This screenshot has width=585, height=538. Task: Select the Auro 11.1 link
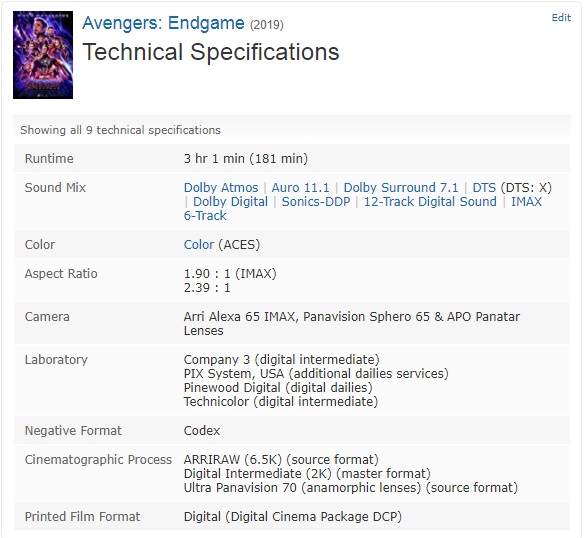[300, 187]
